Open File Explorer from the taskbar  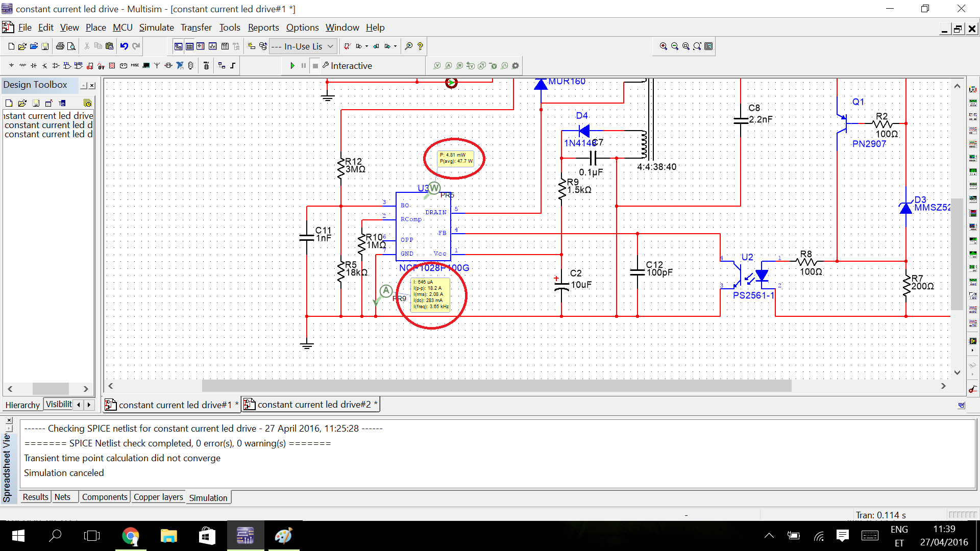click(168, 536)
